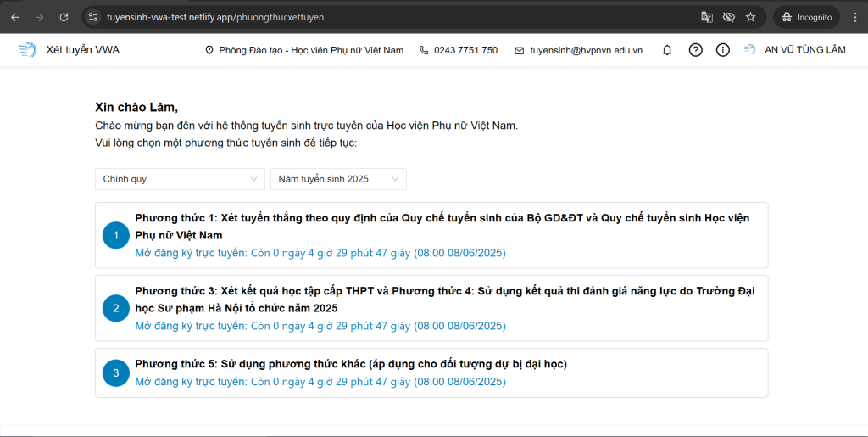Click email tuyensinh@hvpnvn.edu.vn
The width and height of the screenshot is (868, 437).
point(587,50)
